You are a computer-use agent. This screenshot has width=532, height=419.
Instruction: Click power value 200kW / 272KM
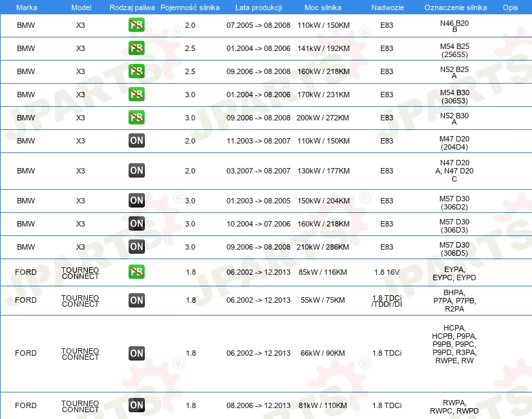(322, 118)
